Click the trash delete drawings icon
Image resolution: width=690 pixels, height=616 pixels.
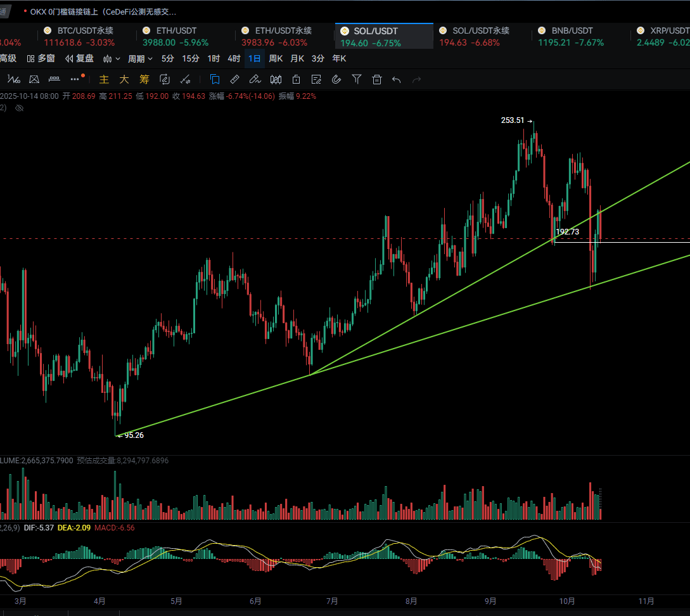377,79
